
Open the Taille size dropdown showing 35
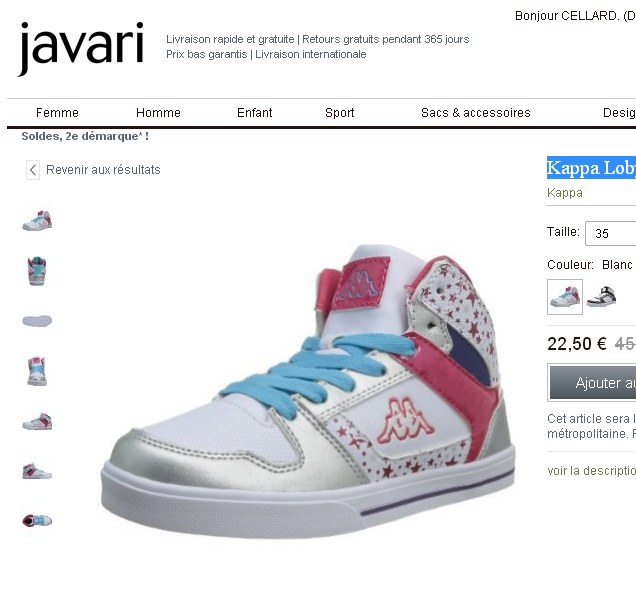coord(610,233)
